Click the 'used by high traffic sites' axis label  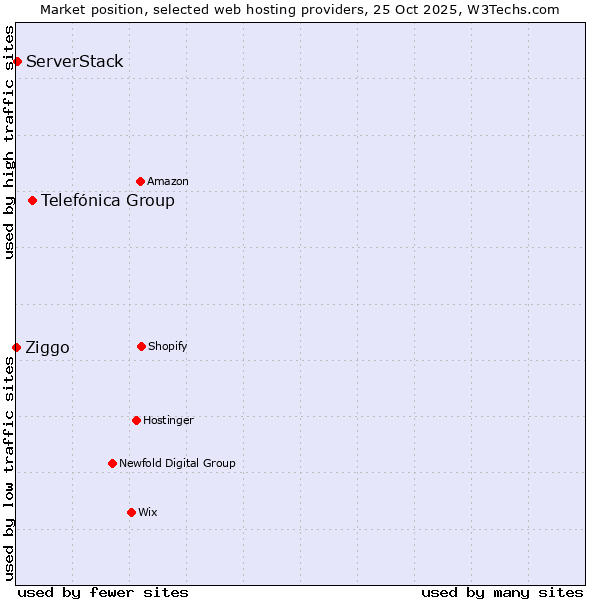coord(9,142)
